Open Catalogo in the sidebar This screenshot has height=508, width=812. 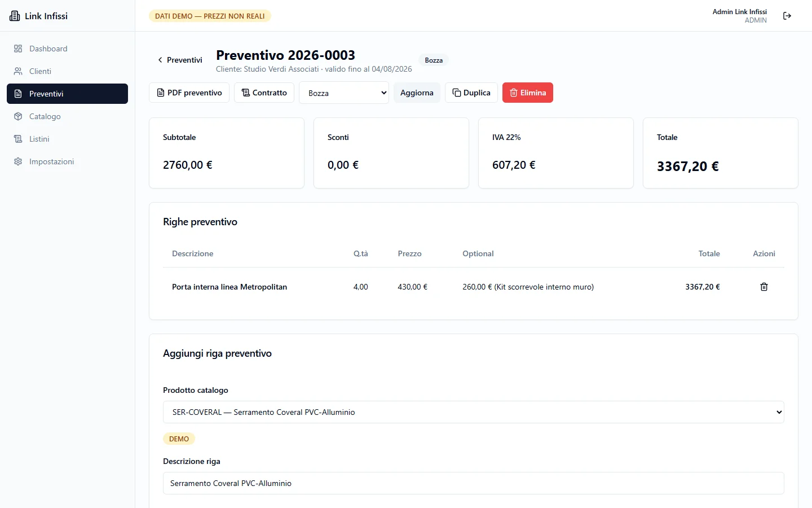(x=67, y=116)
